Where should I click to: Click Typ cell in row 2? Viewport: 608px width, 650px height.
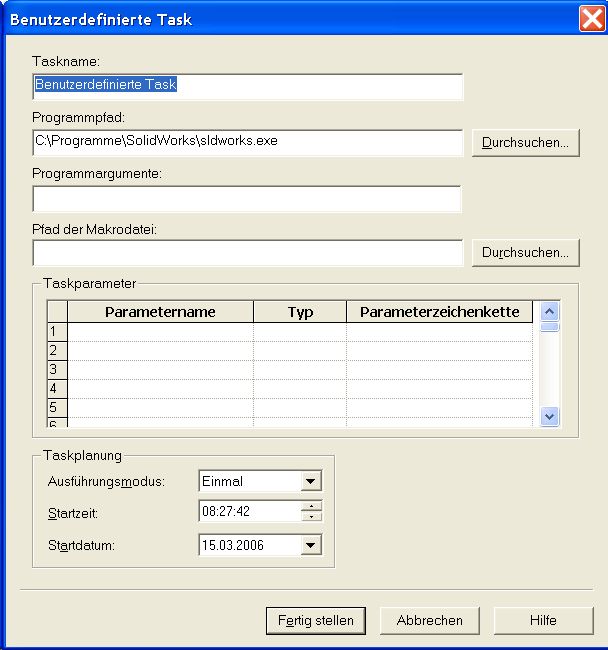(x=300, y=351)
